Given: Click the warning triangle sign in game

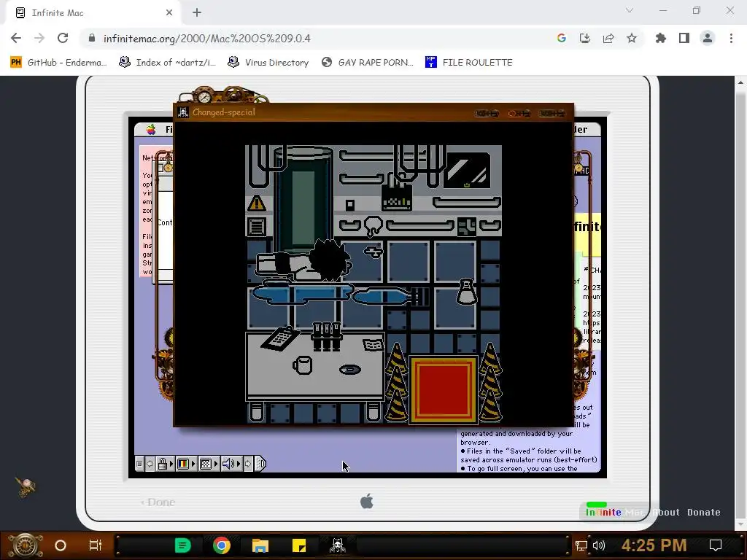Looking at the screenshot, I should [x=257, y=203].
